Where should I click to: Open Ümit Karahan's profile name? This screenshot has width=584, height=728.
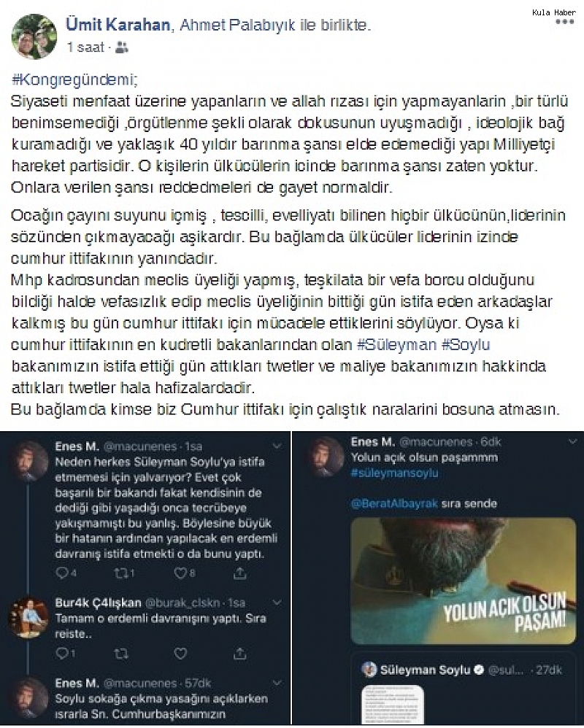118,25
